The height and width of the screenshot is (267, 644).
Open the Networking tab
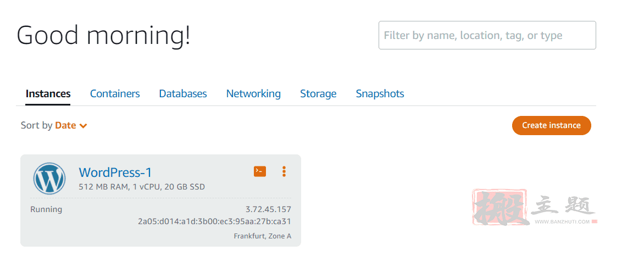click(x=253, y=93)
